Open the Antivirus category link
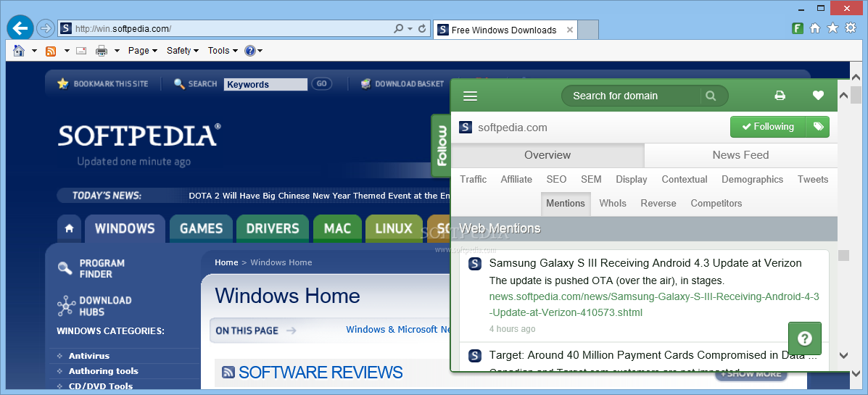The width and height of the screenshot is (868, 395). [89, 357]
